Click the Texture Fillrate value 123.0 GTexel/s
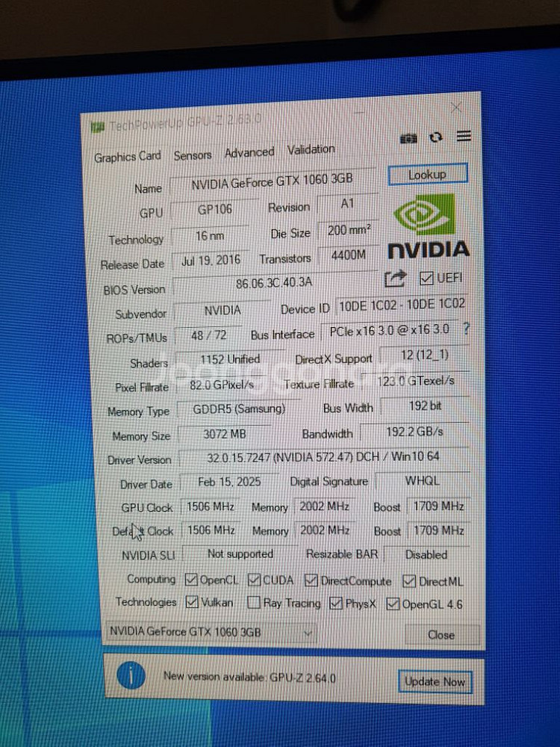The height and width of the screenshot is (747, 560). [415, 381]
